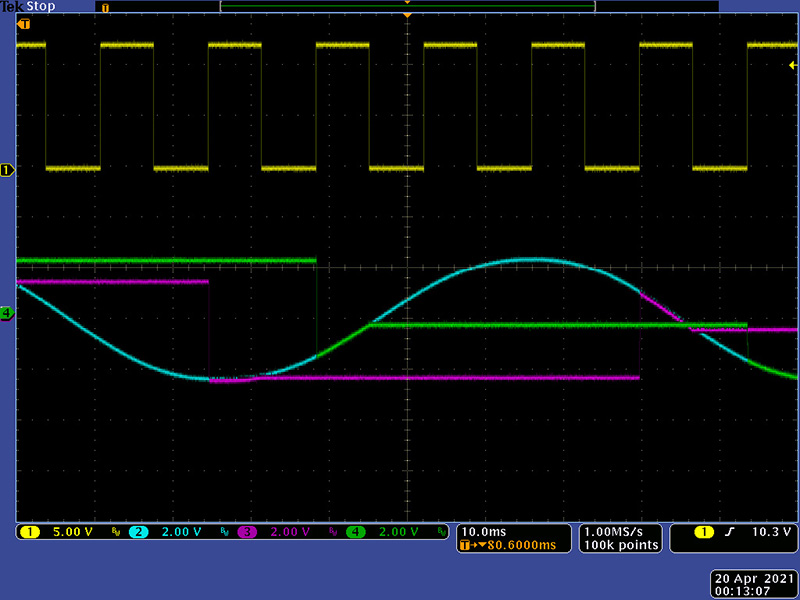Click channel 2 scale value 2.00 V
The width and height of the screenshot is (800, 600).
[182, 532]
